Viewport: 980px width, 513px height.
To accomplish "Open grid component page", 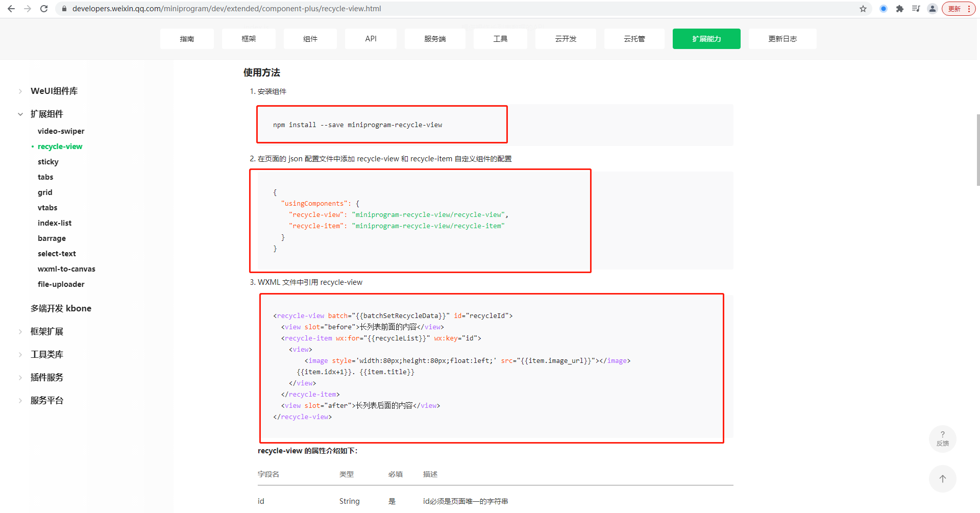I will (45, 192).
